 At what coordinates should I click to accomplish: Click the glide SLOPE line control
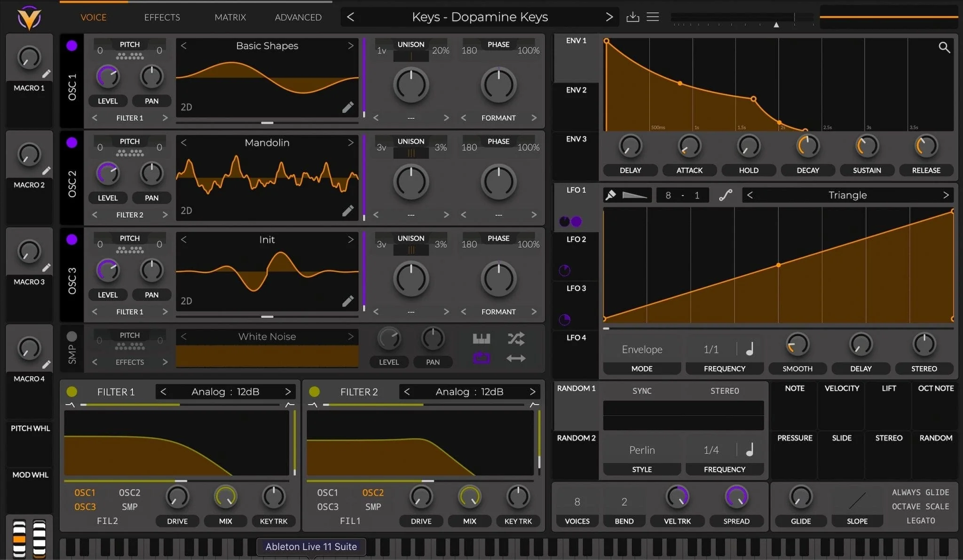[857, 501]
